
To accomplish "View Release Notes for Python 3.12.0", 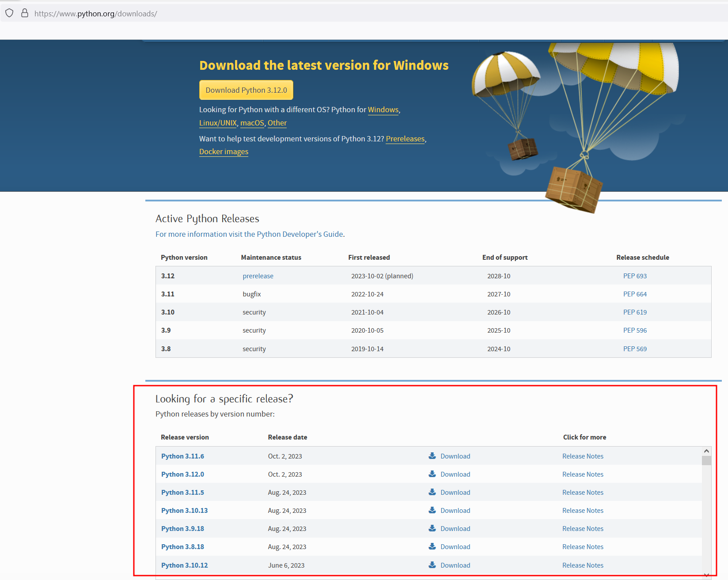I will pyautogui.click(x=583, y=474).
